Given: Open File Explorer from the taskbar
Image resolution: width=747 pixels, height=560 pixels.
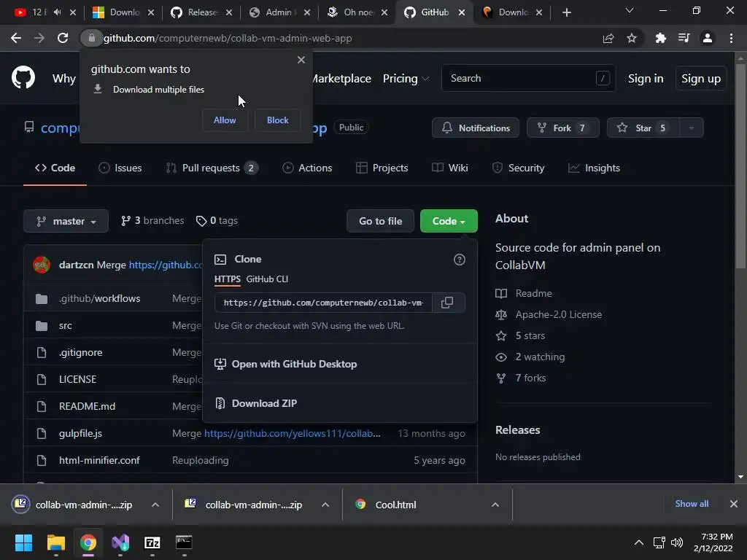Looking at the screenshot, I should (55, 542).
